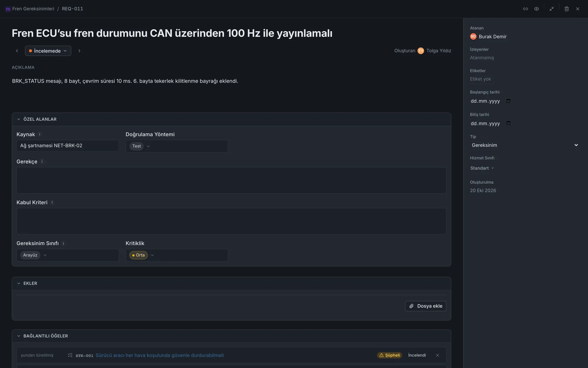Click the İncelendi button on STK-001 row

[x=417, y=355]
